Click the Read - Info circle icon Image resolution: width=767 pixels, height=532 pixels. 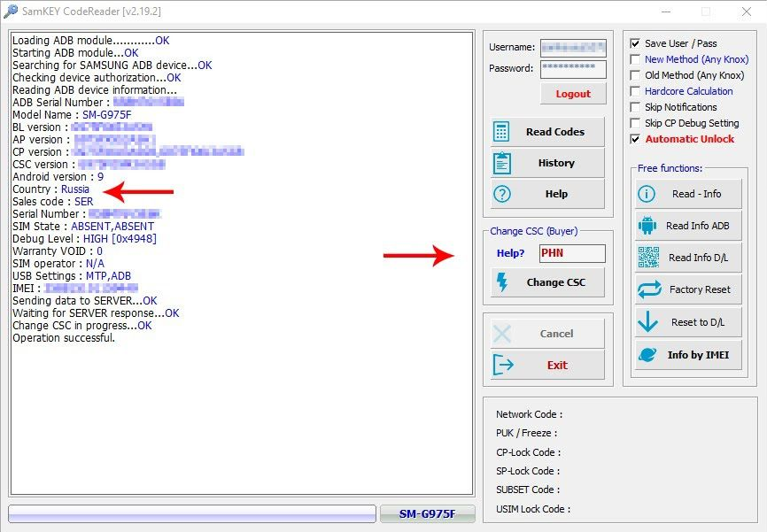coord(647,194)
